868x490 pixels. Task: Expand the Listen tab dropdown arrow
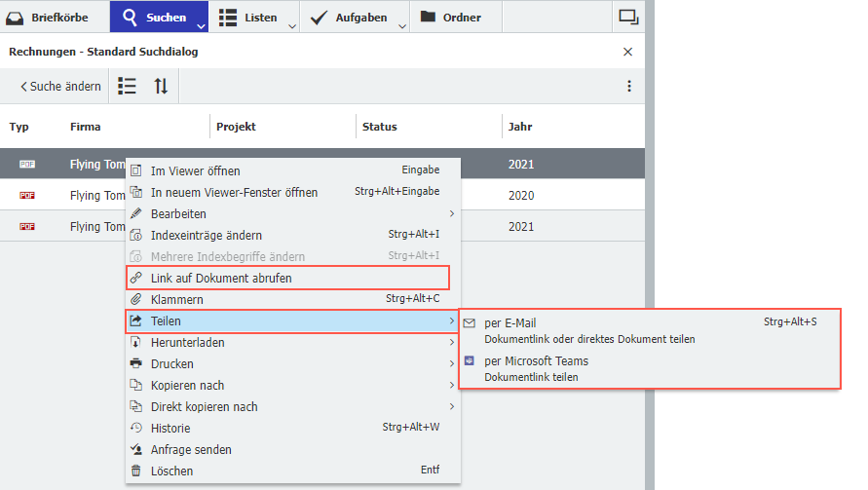292,25
